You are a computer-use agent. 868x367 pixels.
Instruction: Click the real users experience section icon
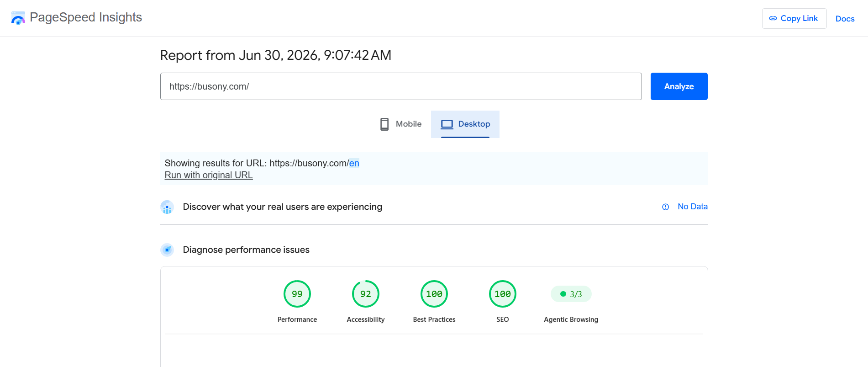167,207
